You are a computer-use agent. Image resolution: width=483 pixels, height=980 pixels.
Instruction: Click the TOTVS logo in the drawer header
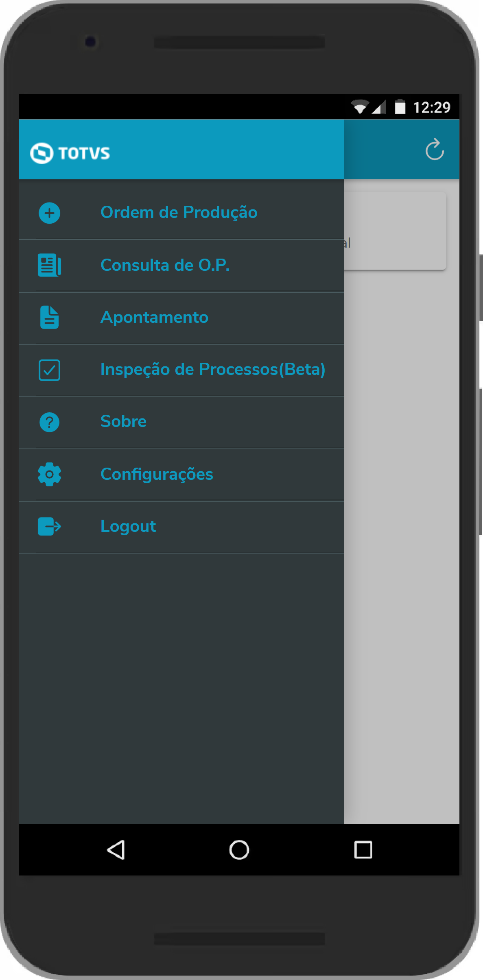pyautogui.click(x=70, y=153)
